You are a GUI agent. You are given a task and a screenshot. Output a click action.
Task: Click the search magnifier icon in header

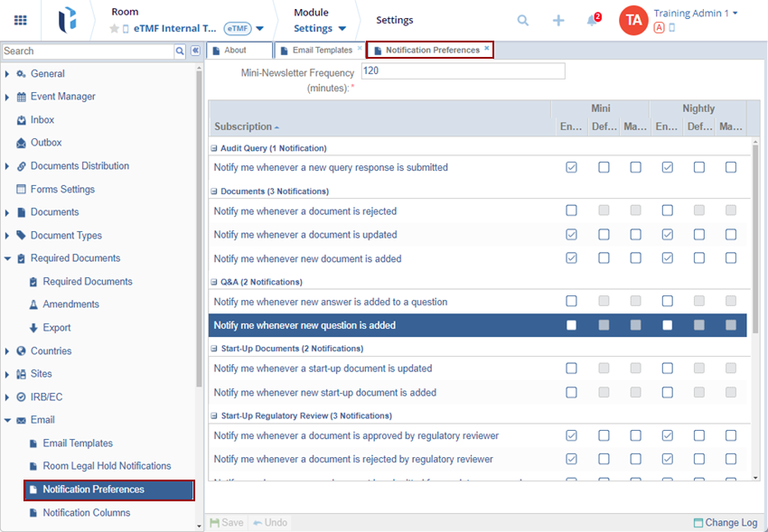click(x=523, y=20)
